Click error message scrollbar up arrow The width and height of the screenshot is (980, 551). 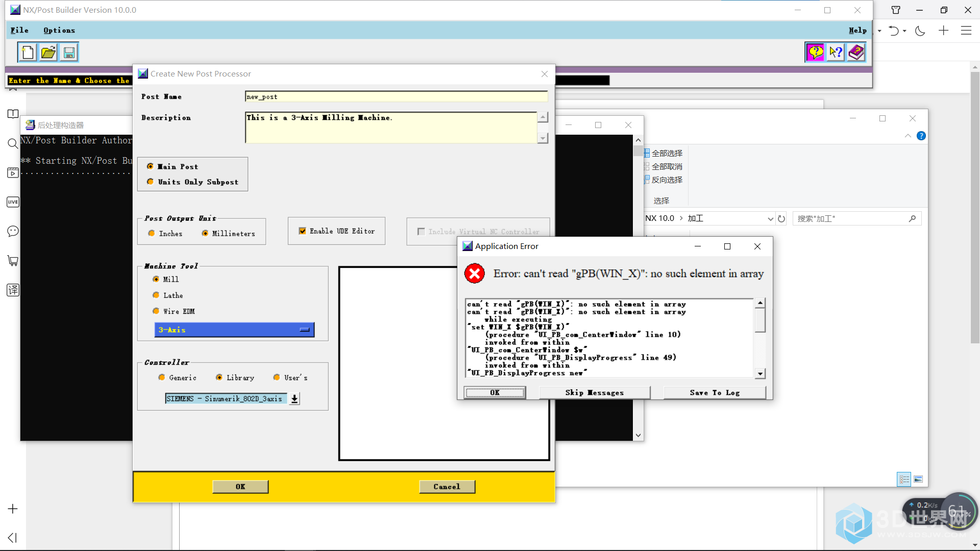(x=760, y=303)
